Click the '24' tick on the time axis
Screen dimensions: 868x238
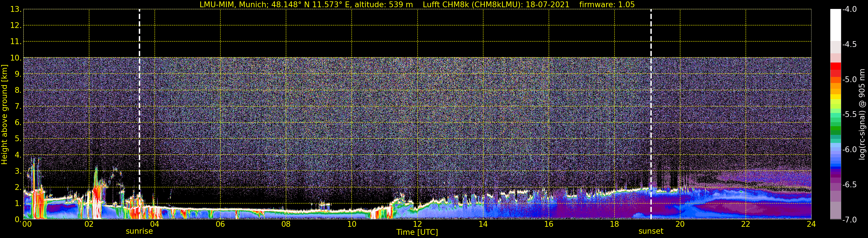[811, 224]
